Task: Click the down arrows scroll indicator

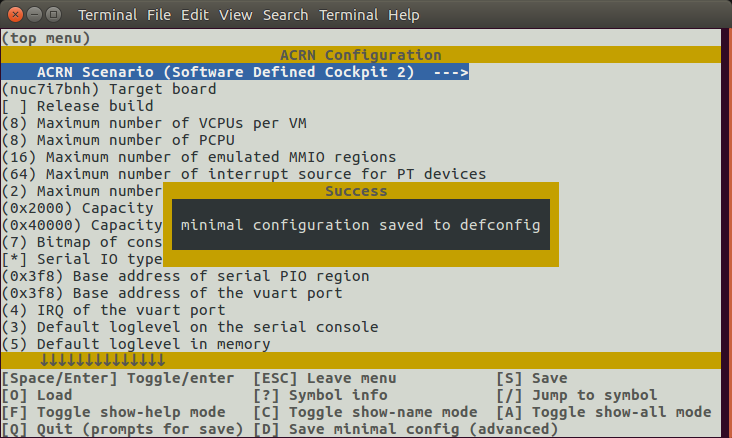Action: [102, 360]
